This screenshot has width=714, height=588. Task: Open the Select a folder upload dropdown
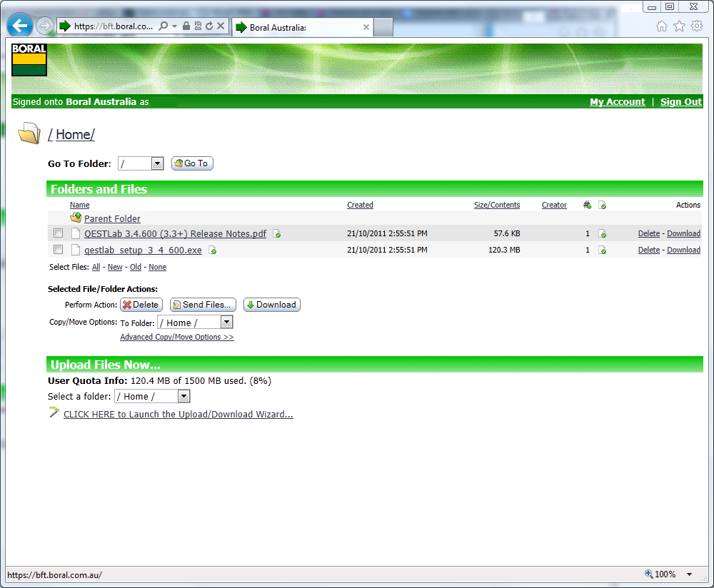[183, 396]
